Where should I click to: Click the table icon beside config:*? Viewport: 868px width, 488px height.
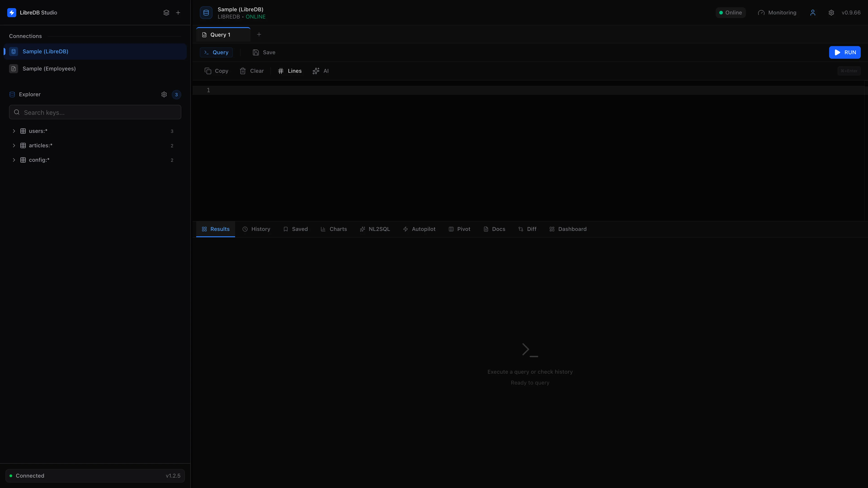(23, 160)
